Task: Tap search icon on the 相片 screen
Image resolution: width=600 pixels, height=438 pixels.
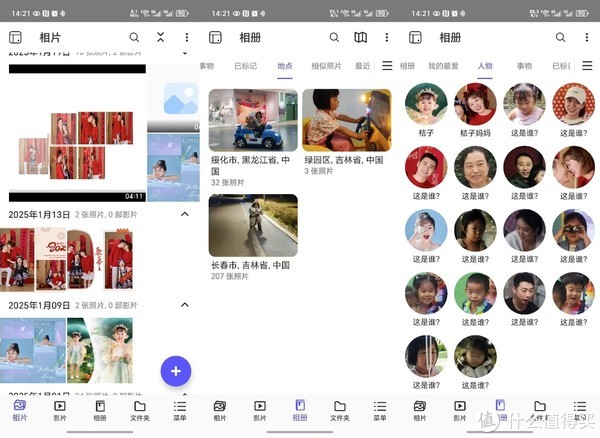Action: pyautogui.click(x=135, y=37)
